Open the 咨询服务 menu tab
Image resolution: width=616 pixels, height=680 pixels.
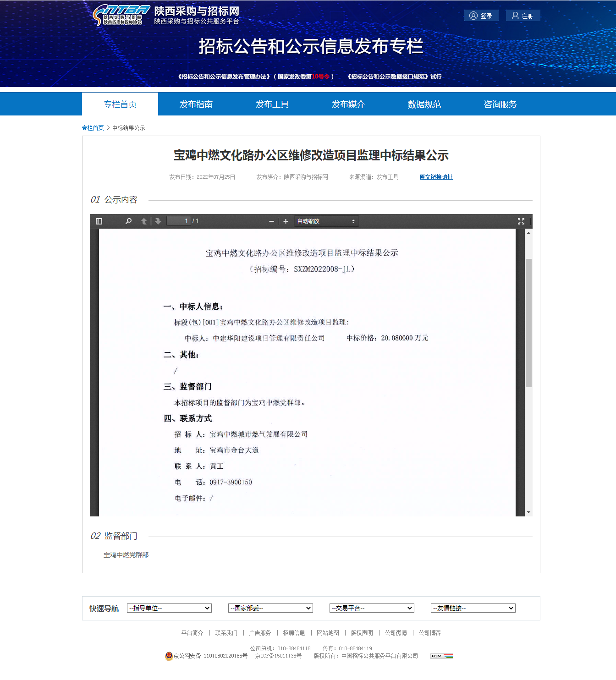pos(500,104)
